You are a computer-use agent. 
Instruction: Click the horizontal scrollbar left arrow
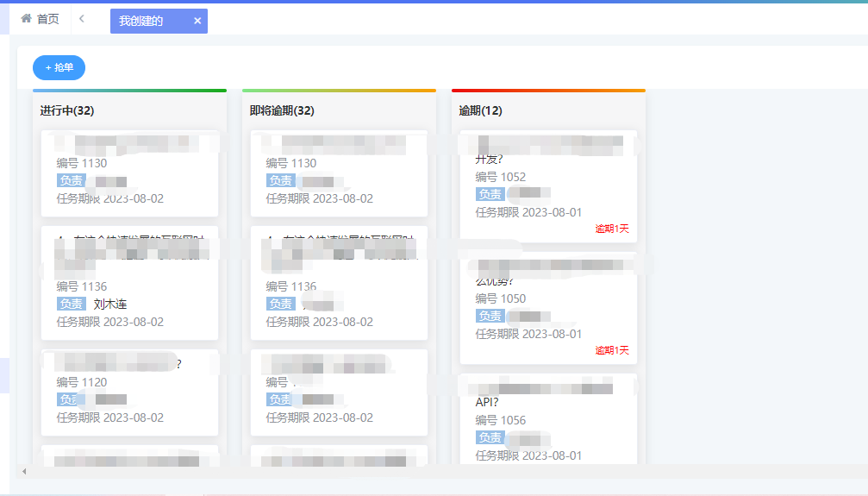tap(24, 472)
